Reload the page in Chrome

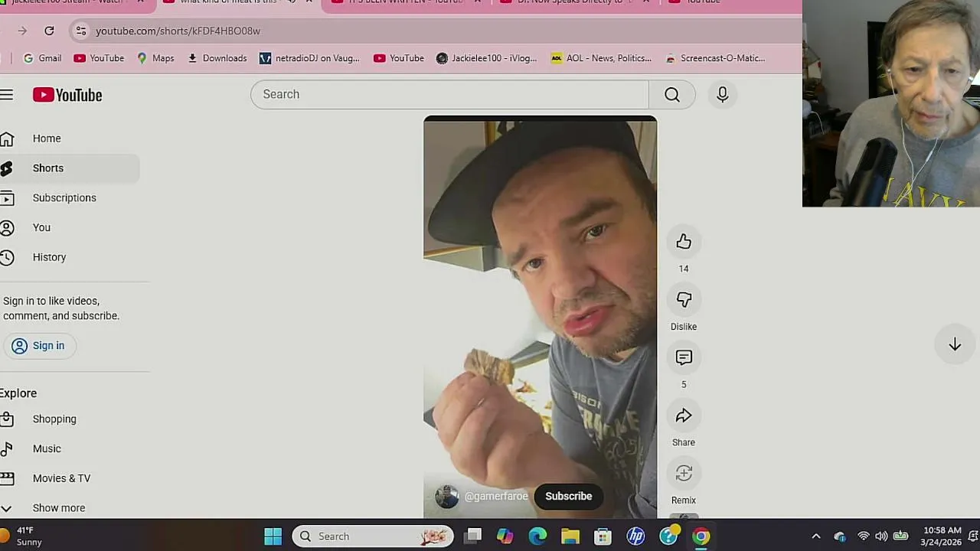[x=49, y=31]
